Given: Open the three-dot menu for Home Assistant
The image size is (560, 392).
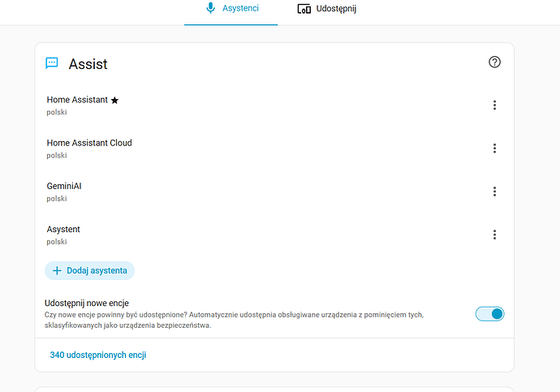Looking at the screenshot, I should point(494,105).
